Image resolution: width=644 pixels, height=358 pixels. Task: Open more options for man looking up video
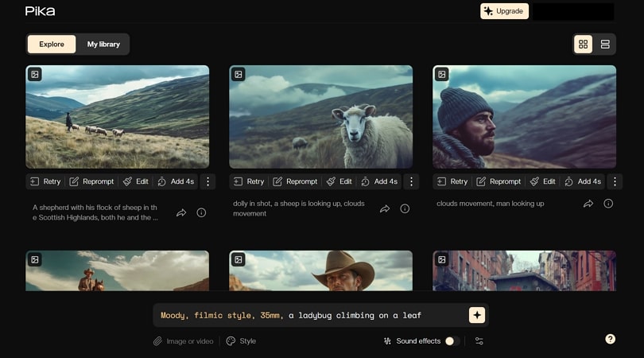615,181
